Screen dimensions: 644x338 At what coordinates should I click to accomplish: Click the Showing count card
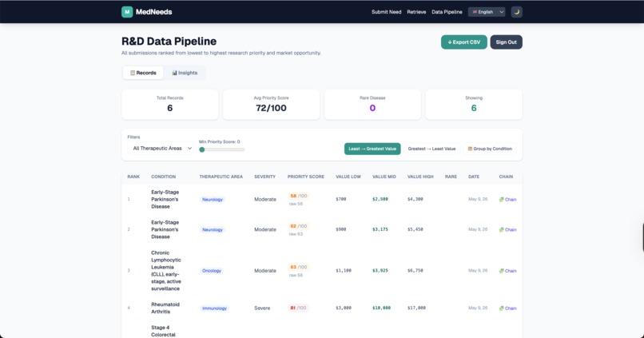(x=474, y=105)
